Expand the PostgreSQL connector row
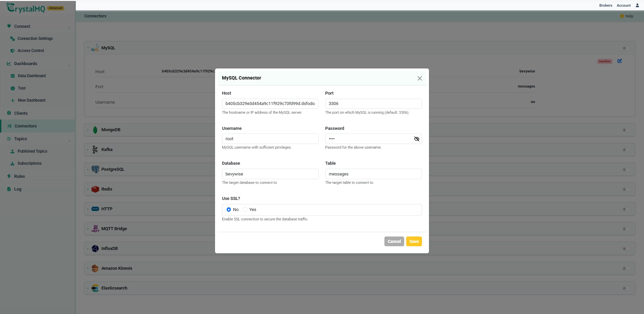Viewport: 644px width, 314px height. 88,169
